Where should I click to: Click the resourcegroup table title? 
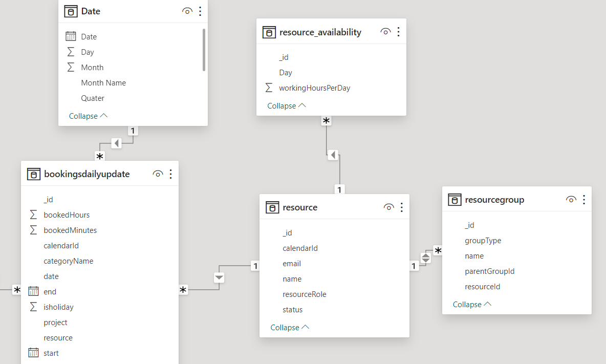pyautogui.click(x=495, y=199)
